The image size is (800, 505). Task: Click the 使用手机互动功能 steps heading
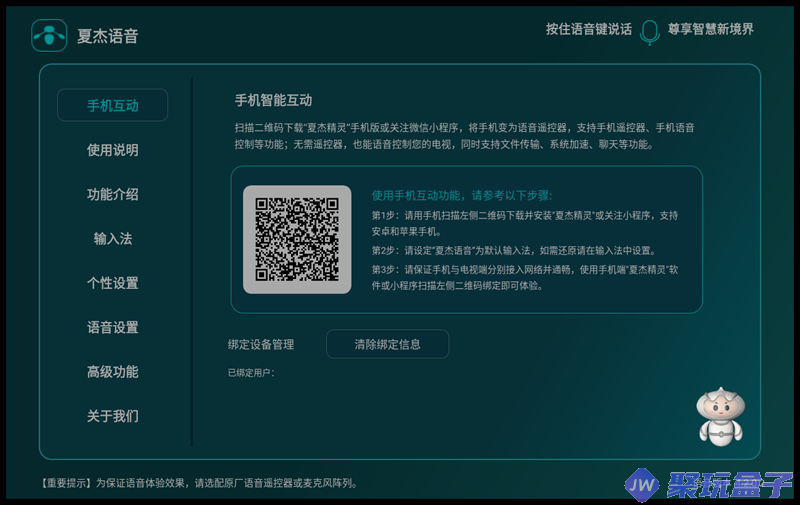[462, 195]
